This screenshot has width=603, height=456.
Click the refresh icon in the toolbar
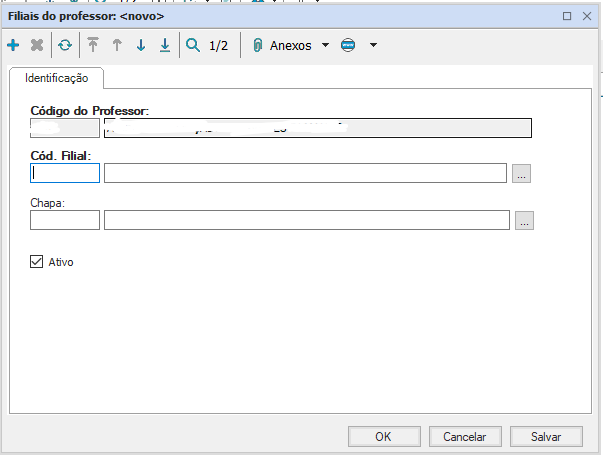(x=65, y=45)
